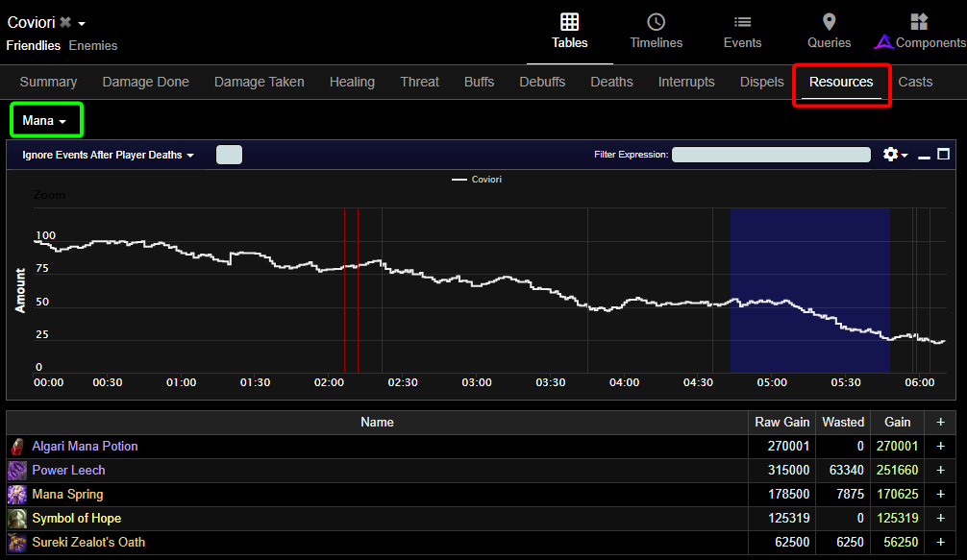The image size is (967, 560).
Task: Expand the Sureki Zealot's Oath row plus
Action: pyautogui.click(x=940, y=542)
